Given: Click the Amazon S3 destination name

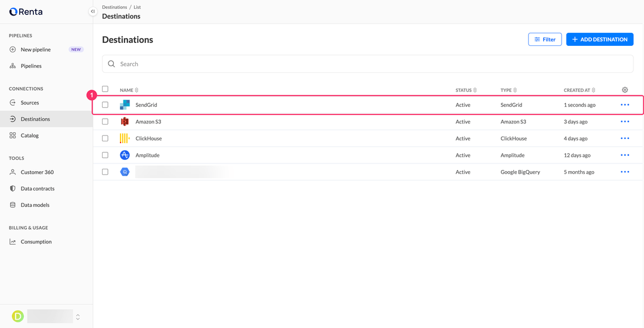Looking at the screenshot, I should [148, 122].
